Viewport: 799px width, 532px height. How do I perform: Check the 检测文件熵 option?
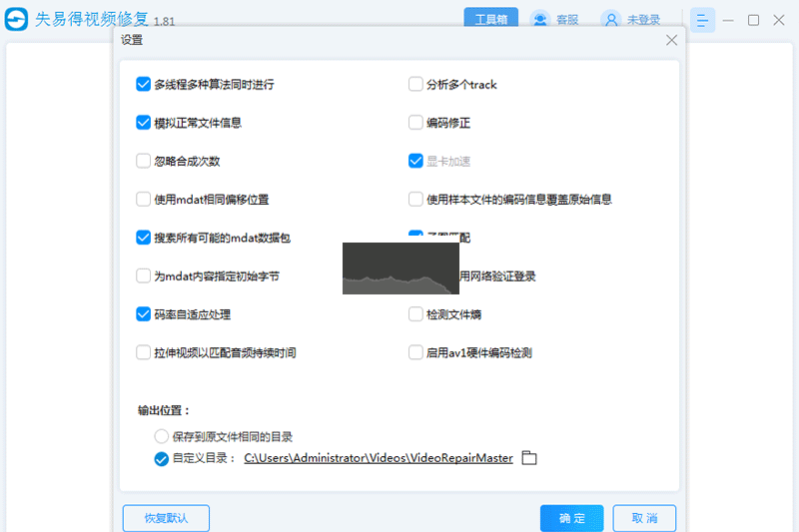click(x=415, y=314)
